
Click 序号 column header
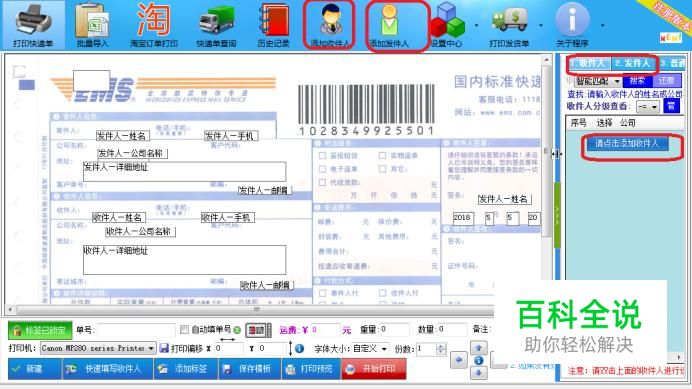tap(578, 123)
